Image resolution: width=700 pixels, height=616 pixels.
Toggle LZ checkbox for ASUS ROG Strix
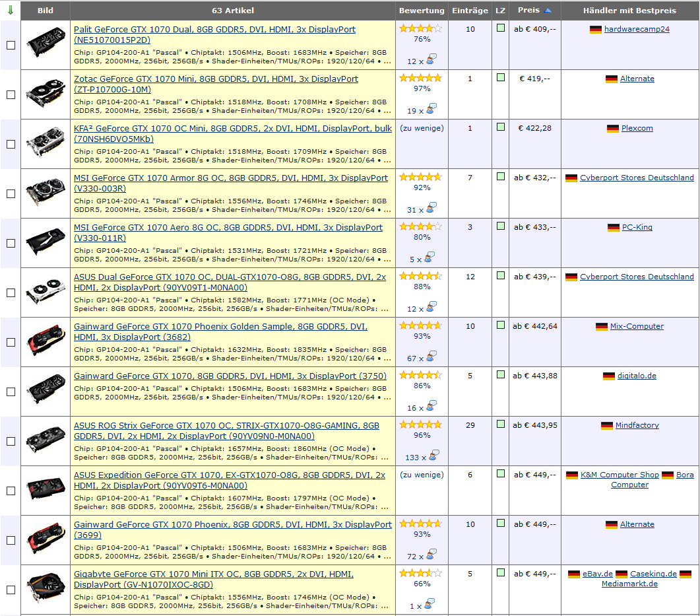501,424
